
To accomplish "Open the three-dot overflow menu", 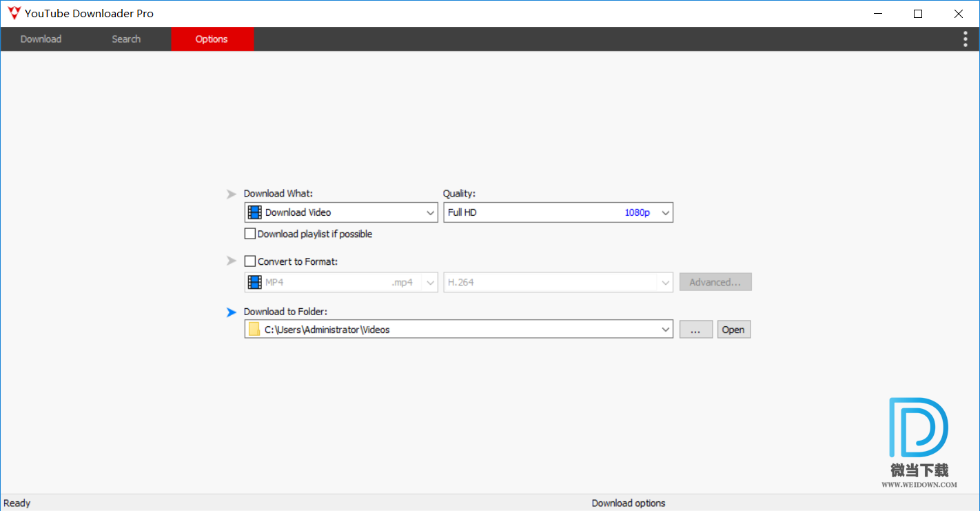I will coord(965,39).
